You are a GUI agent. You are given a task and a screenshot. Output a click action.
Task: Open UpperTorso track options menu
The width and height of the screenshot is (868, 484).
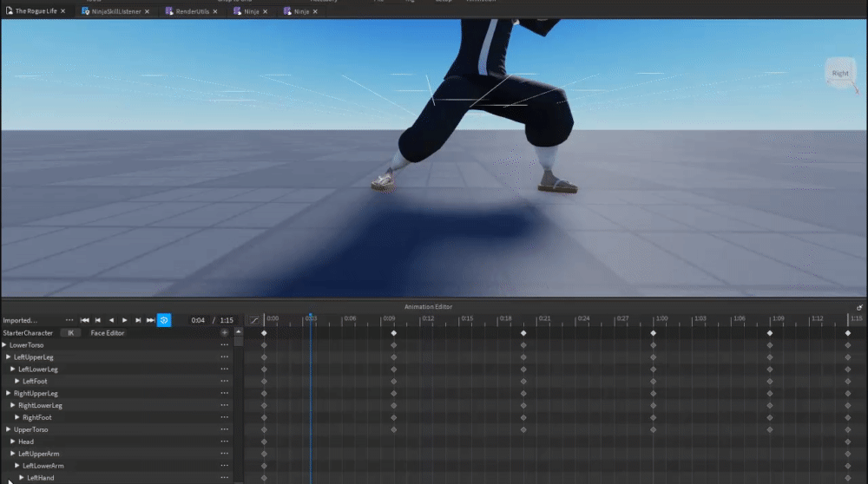224,429
